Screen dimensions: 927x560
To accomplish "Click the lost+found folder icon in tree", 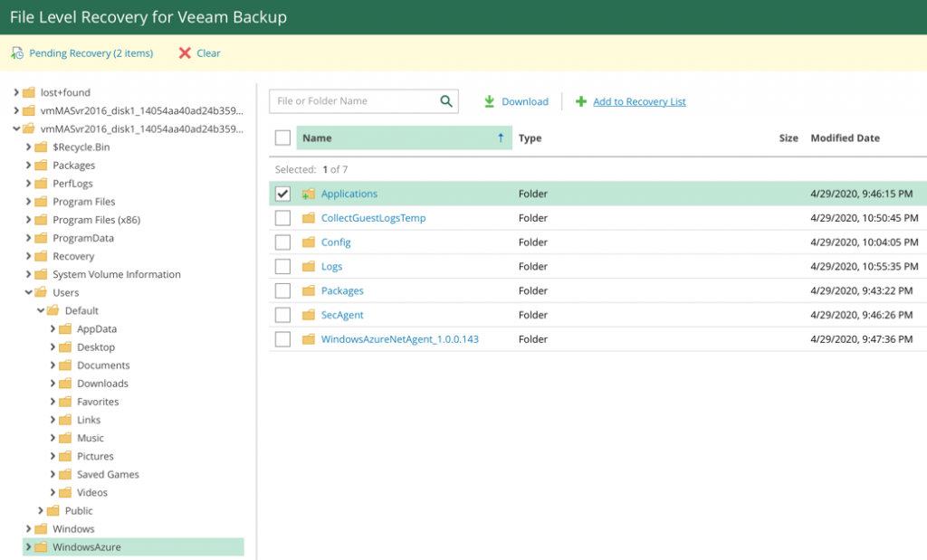I will tap(29, 93).
